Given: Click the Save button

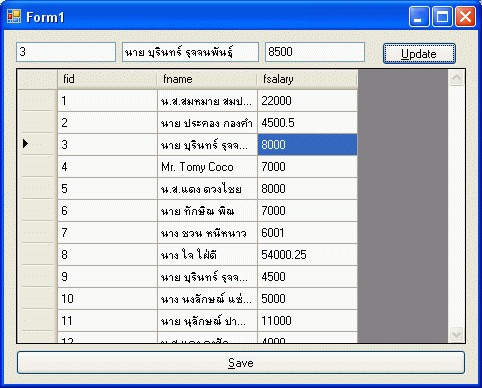Looking at the screenshot, I should point(241,363).
